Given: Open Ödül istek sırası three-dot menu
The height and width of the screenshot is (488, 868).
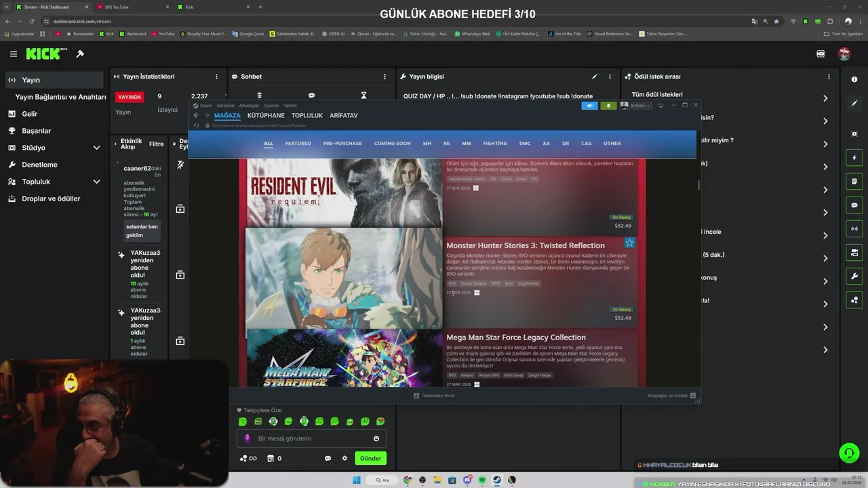Looking at the screenshot, I should 829,77.
